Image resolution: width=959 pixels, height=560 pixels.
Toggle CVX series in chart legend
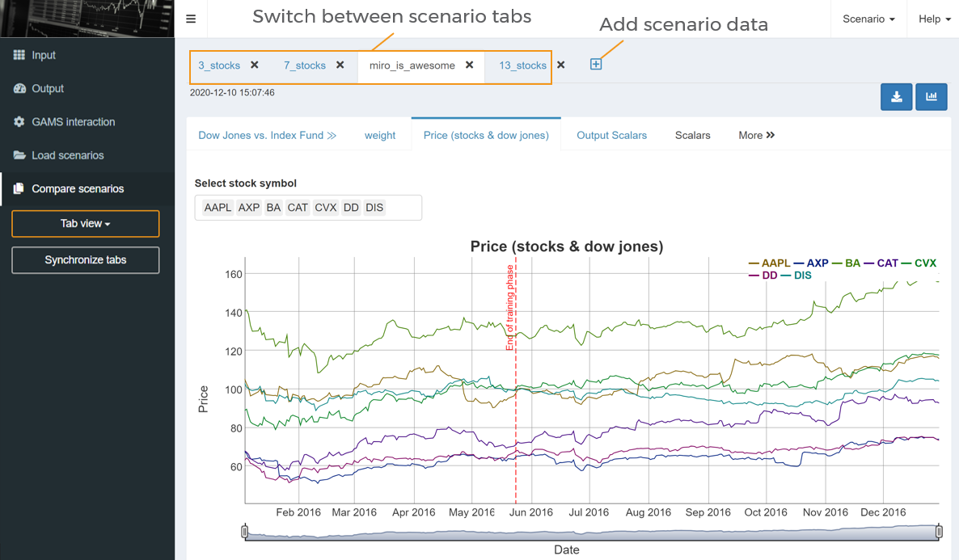pos(919,263)
